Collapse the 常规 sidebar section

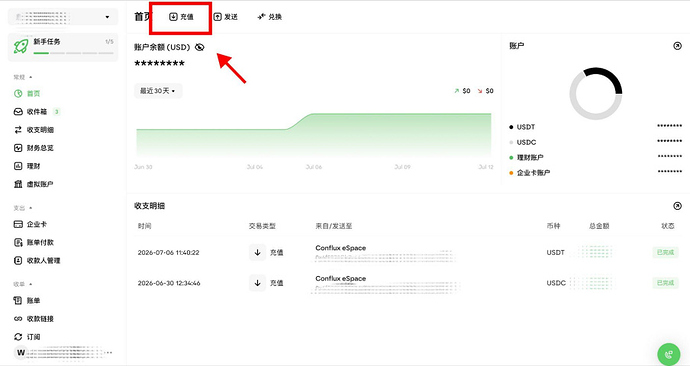pos(23,77)
